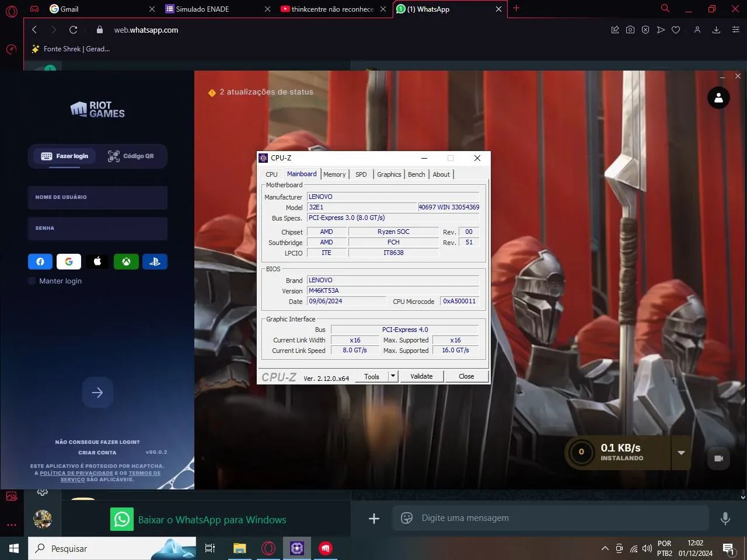Click Validate in CPU-Z
The image size is (747, 560).
(x=421, y=376)
